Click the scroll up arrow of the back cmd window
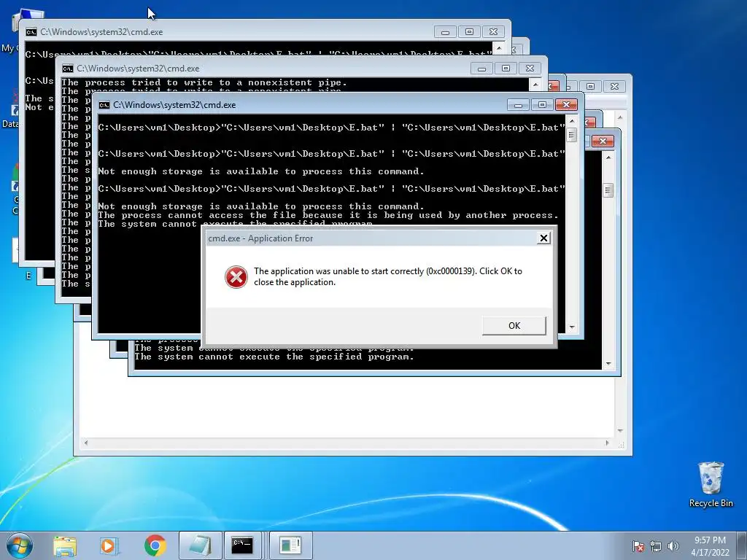The height and width of the screenshot is (560, 747). pyautogui.click(x=499, y=48)
